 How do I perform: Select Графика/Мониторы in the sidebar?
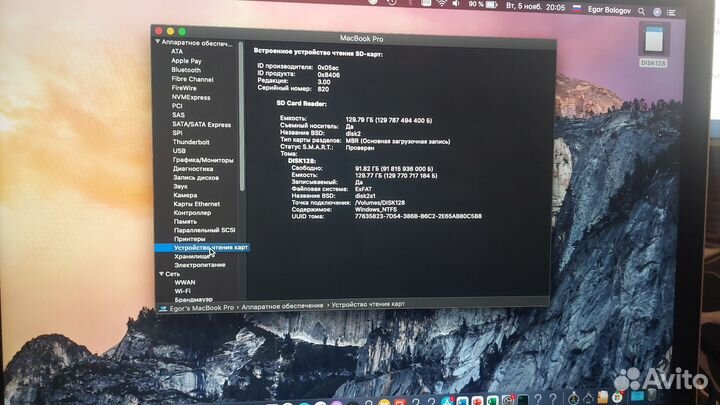click(203, 160)
